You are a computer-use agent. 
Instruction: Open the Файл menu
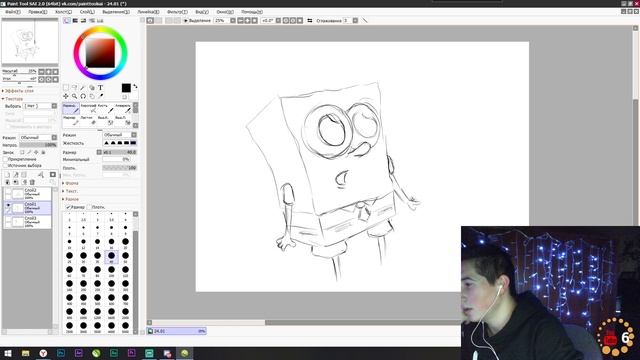coord(13,12)
